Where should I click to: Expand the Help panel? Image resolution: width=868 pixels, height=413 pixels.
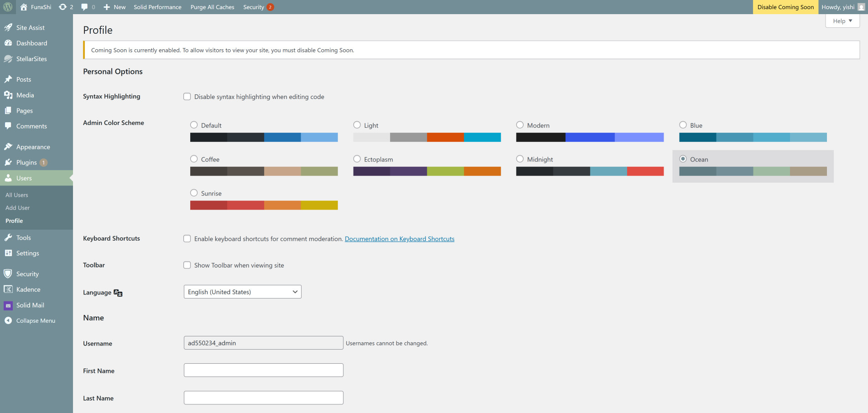pyautogui.click(x=842, y=21)
